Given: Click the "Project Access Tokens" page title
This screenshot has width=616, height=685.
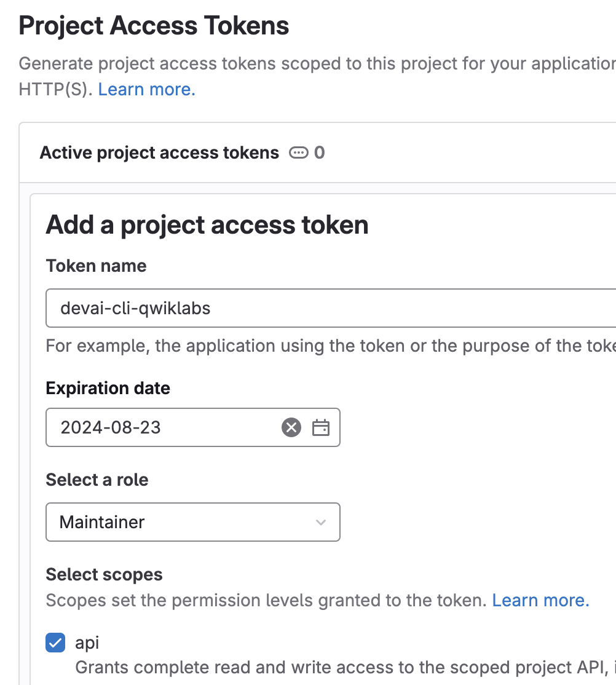Looking at the screenshot, I should 154,26.
